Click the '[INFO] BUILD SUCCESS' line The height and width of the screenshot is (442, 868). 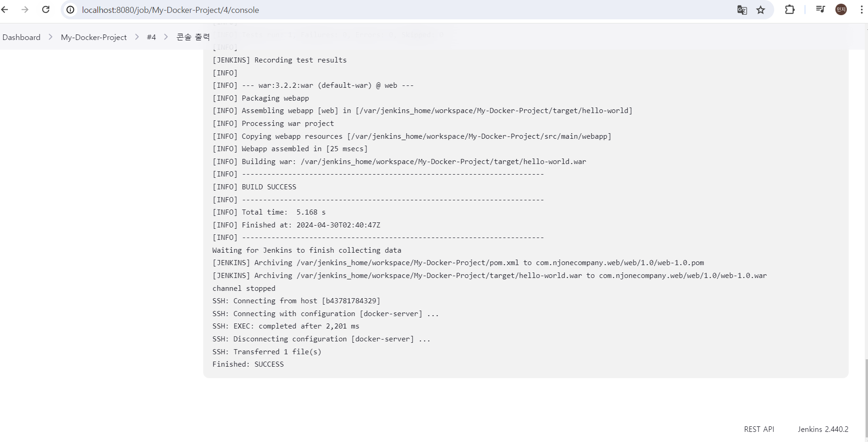[254, 187]
